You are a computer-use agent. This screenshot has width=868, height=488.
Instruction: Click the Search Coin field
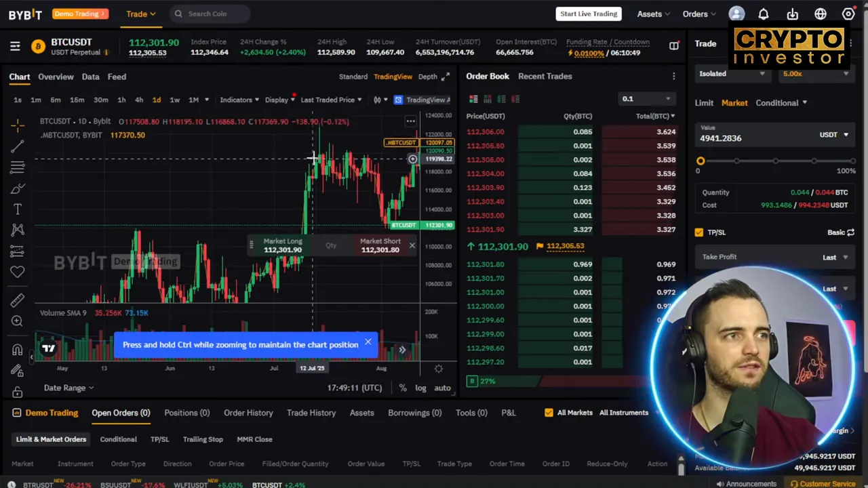[x=209, y=14]
